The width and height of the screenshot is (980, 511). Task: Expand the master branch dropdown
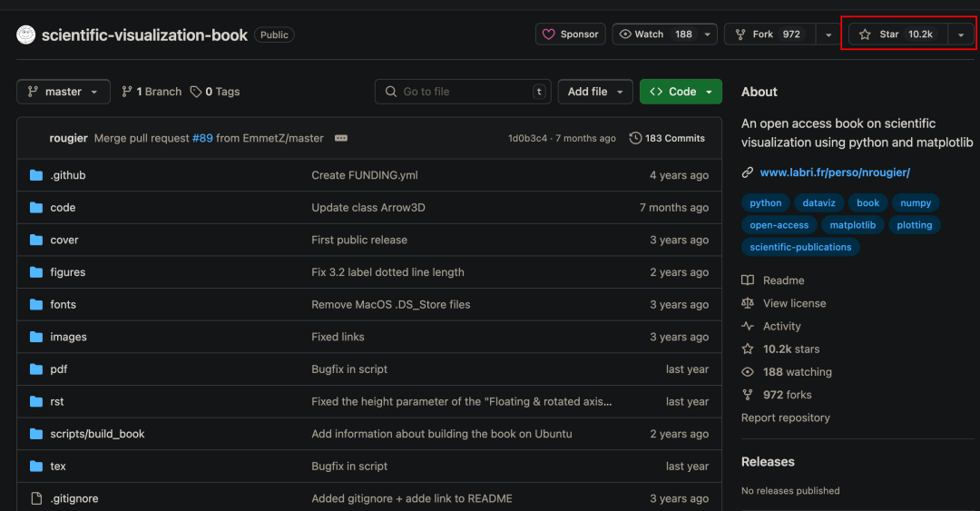64,92
